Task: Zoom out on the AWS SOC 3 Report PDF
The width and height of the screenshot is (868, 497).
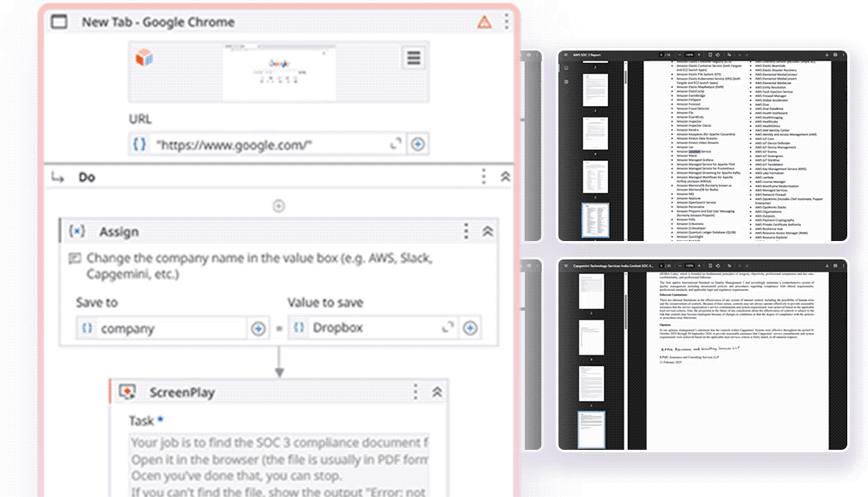Action: [680, 55]
